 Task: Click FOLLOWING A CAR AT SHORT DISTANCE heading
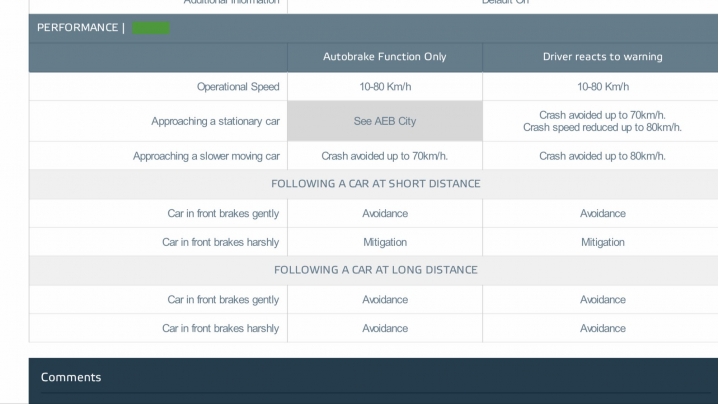point(376,184)
